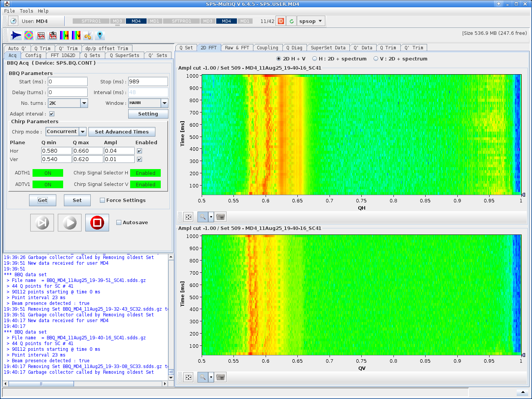532x399 pixels.
Task: Click the blue location pin toolbar icon
Action: click(x=99, y=35)
